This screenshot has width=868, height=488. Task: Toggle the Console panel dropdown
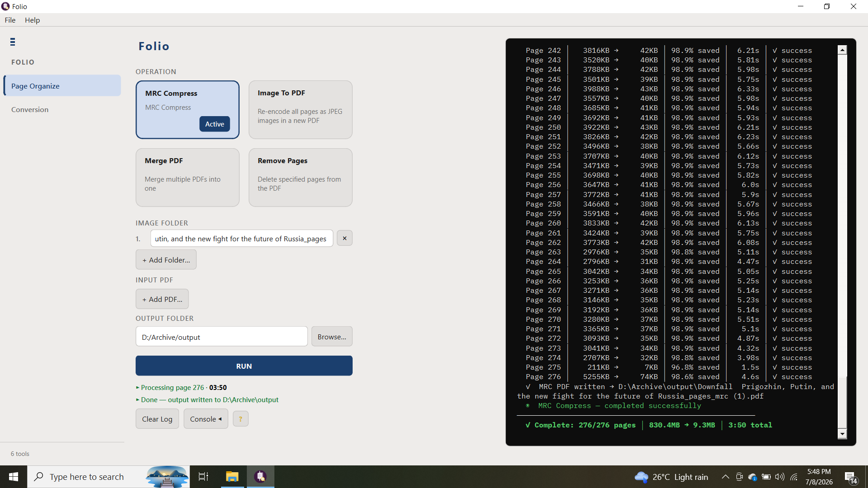206,419
